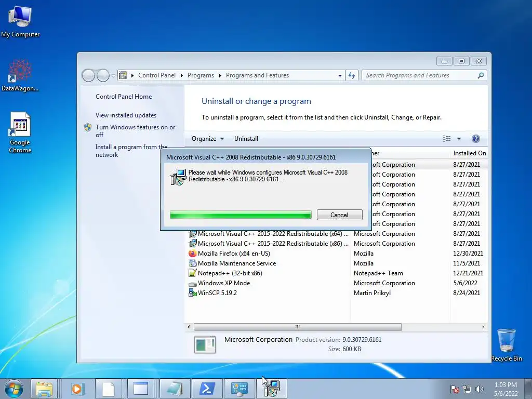
Task: Click the scroll left arrow of list
Action: (x=189, y=327)
